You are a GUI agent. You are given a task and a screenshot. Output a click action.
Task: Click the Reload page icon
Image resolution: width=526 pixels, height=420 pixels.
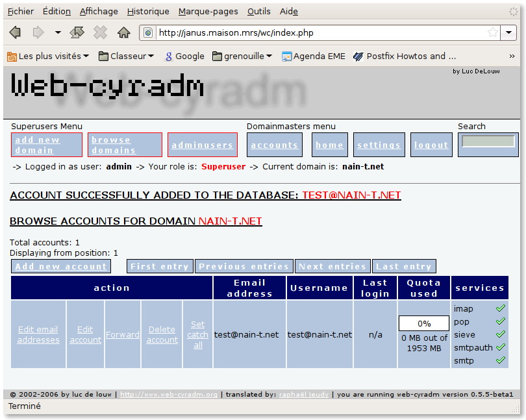pyautogui.click(x=77, y=32)
